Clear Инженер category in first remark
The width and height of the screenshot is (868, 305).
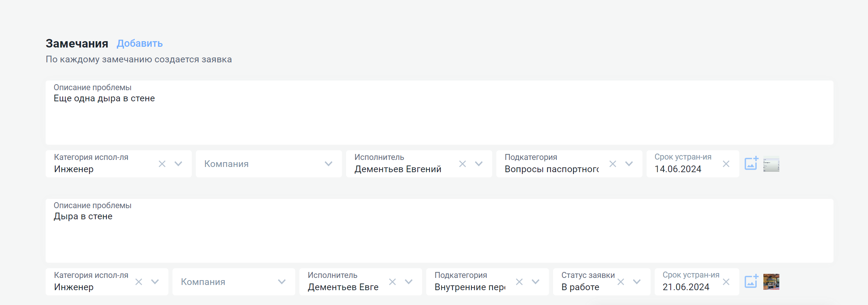162,164
